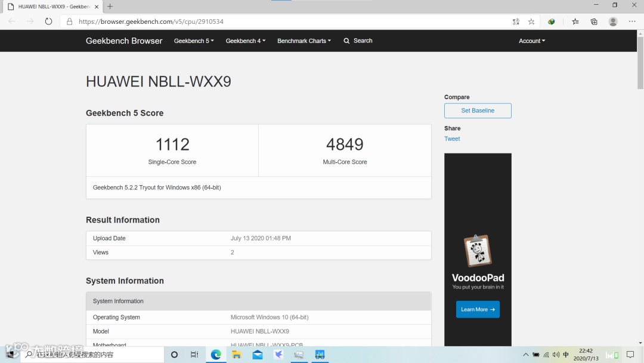This screenshot has width=644, height=363.
Task: Open File Explorer from the taskbar
Action: (237, 355)
